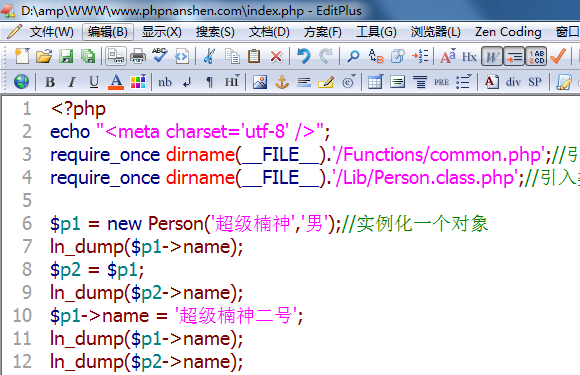Open print preview

[x=116, y=56]
